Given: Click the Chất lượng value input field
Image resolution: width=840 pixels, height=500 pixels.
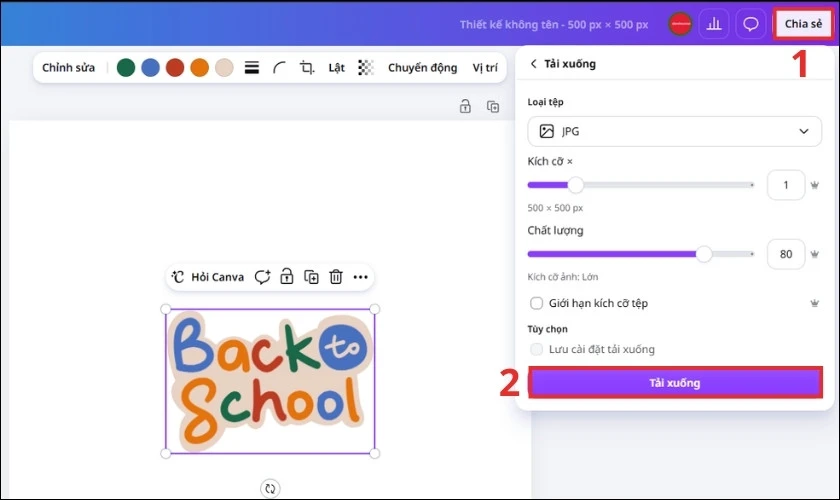Looking at the screenshot, I should pos(786,254).
